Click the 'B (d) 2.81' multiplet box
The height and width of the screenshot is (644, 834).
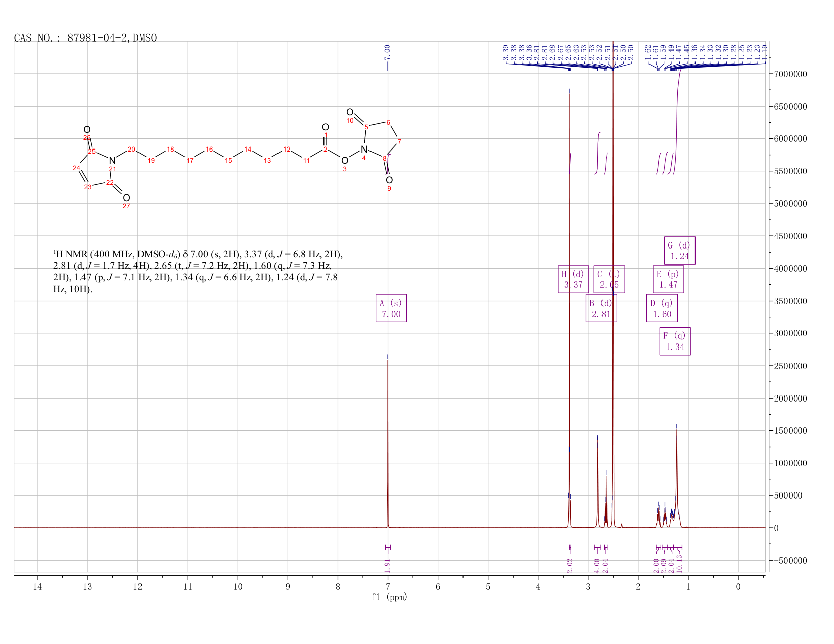click(x=601, y=308)
